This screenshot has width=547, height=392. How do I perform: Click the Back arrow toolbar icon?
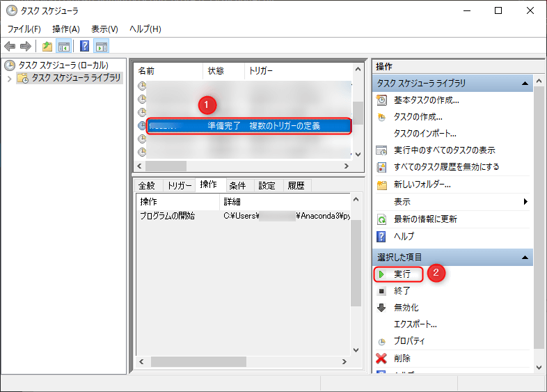point(10,46)
